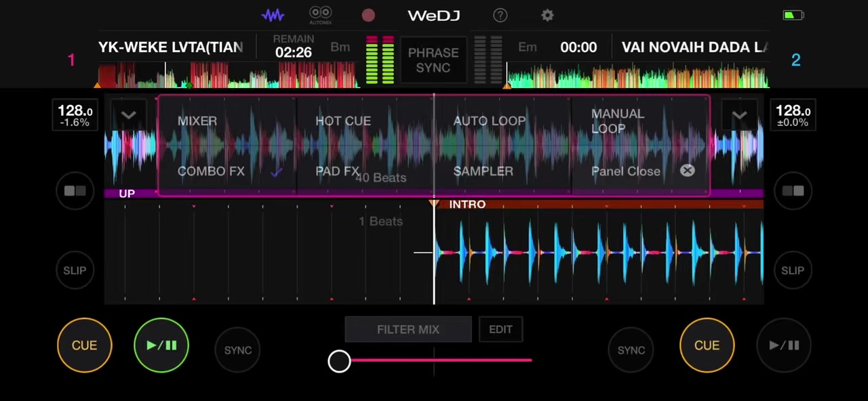Tap the 1 Beats label

(x=381, y=221)
